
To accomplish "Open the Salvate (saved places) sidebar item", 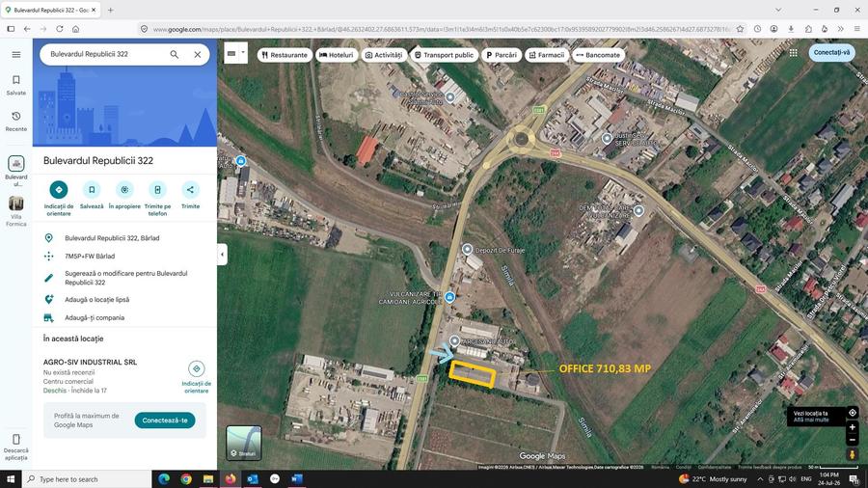I will click(x=16, y=85).
